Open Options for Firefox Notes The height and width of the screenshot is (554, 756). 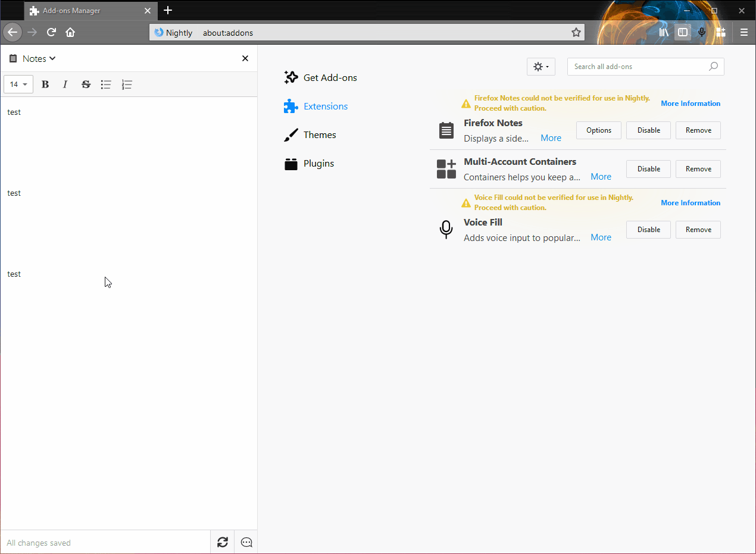599,130
